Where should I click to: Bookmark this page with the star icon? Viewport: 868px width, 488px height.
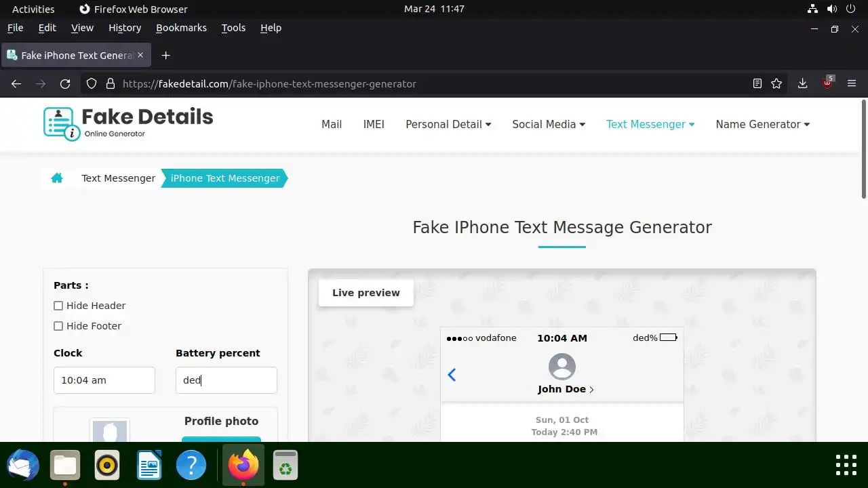[x=777, y=84]
